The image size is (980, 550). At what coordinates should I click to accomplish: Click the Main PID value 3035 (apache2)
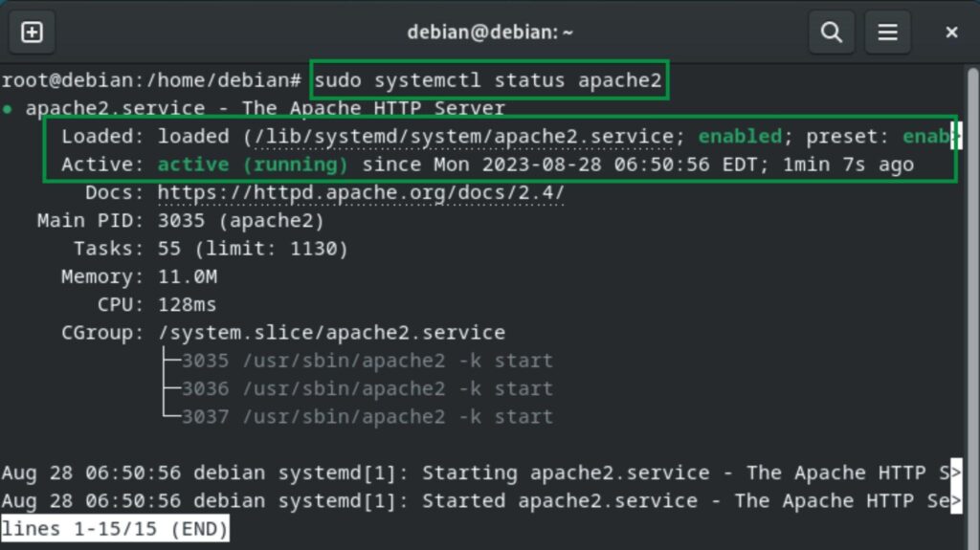click(x=240, y=221)
